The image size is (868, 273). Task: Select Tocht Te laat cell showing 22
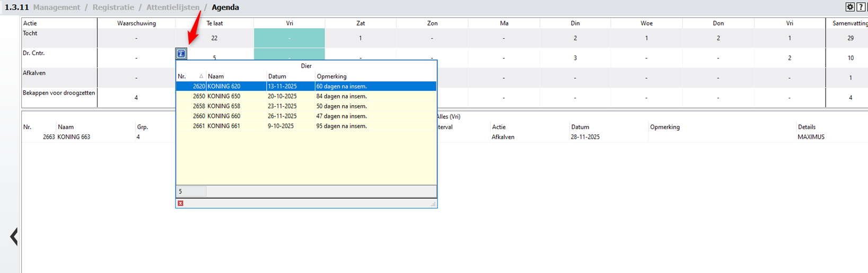tap(214, 38)
